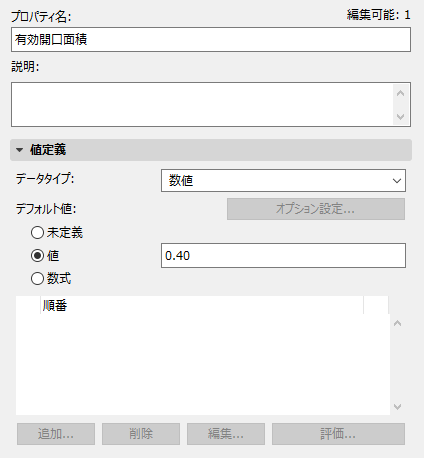Click the description box scroll up arrow

coord(401,94)
